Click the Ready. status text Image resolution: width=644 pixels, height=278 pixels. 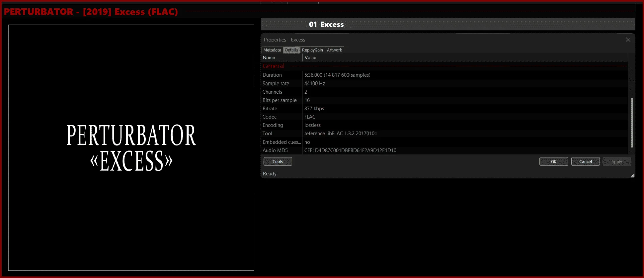(270, 174)
